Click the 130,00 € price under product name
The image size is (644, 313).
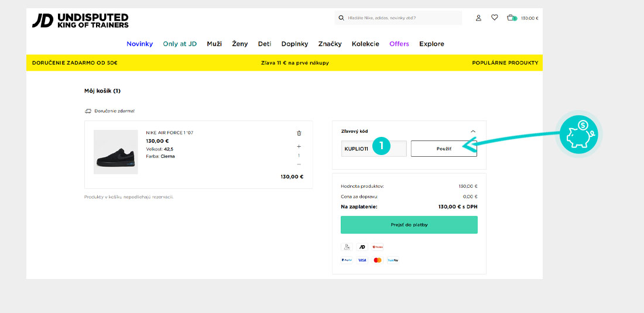(x=157, y=141)
